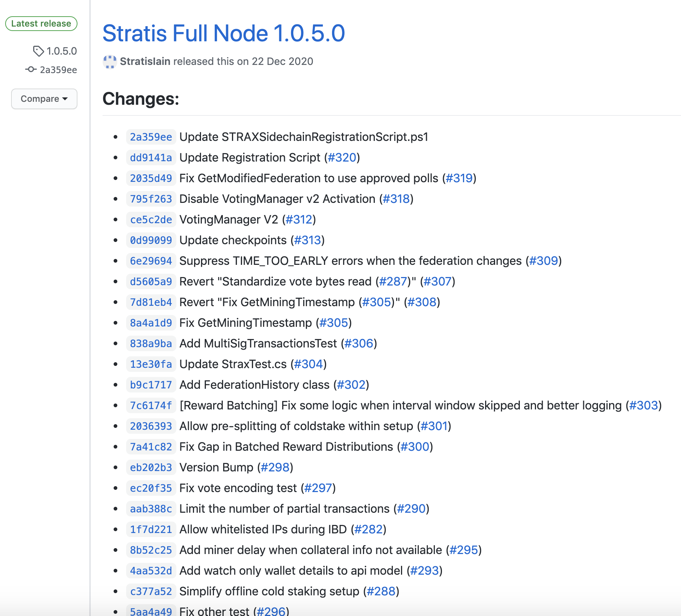Click the commit icon next to 2a359ee
This screenshot has height=616, width=681.
coord(31,69)
